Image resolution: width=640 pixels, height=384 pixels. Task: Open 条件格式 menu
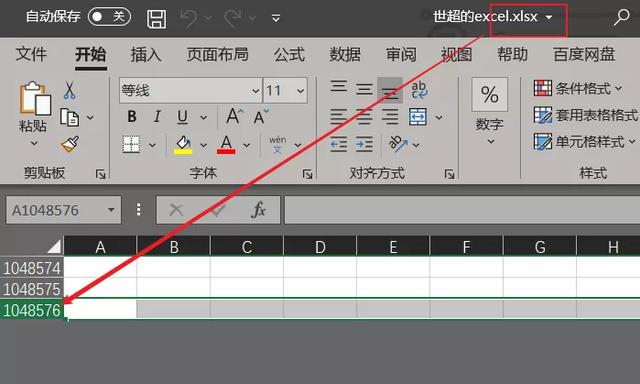(x=578, y=88)
